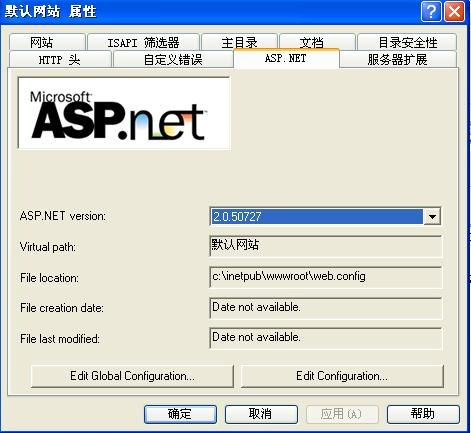This screenshot has width=471, height=433.
Task: Open the 服务器扩展 tab
Action: click(398, 60)
